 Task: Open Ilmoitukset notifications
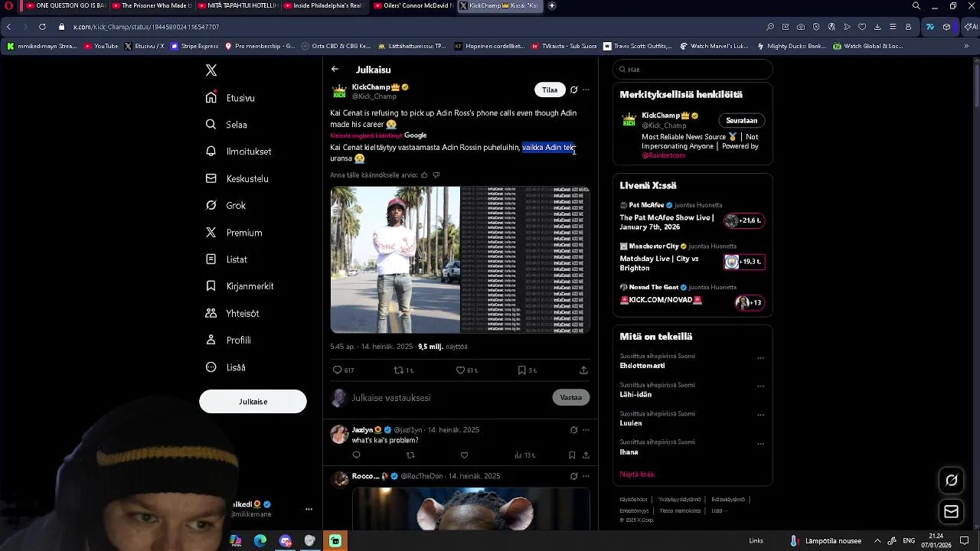239,152
